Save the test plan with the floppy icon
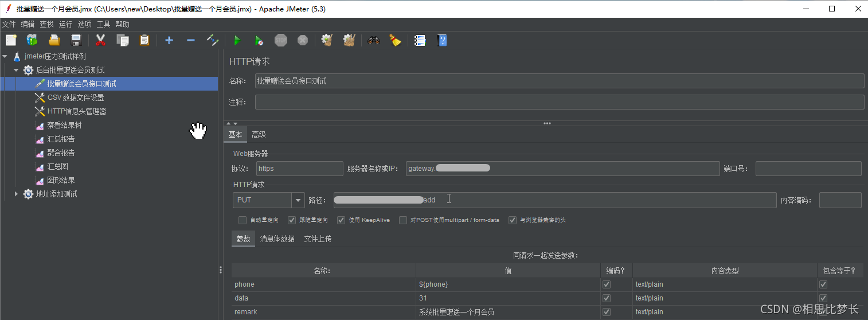This screenshot has width=868, height=320. 76,40
